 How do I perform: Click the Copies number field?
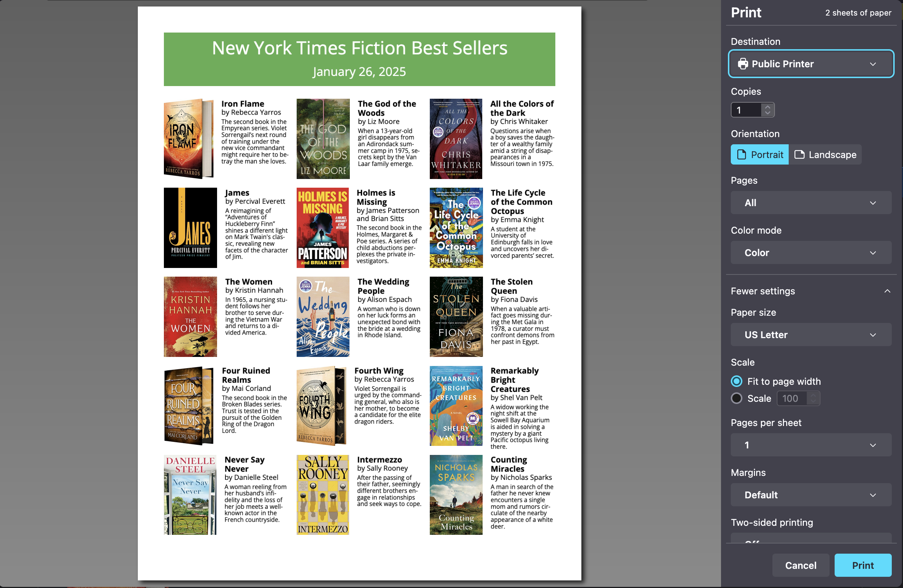tap(746, 110)
